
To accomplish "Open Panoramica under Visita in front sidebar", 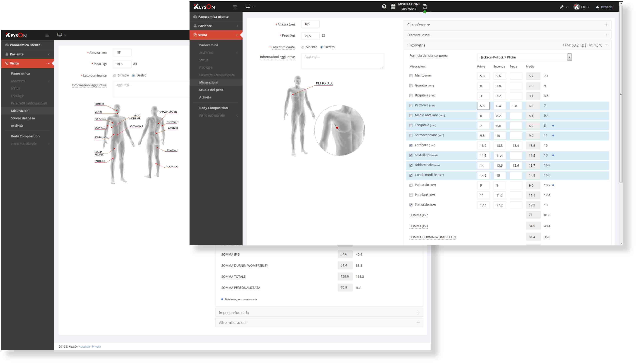I will click(x=208, y=45).
